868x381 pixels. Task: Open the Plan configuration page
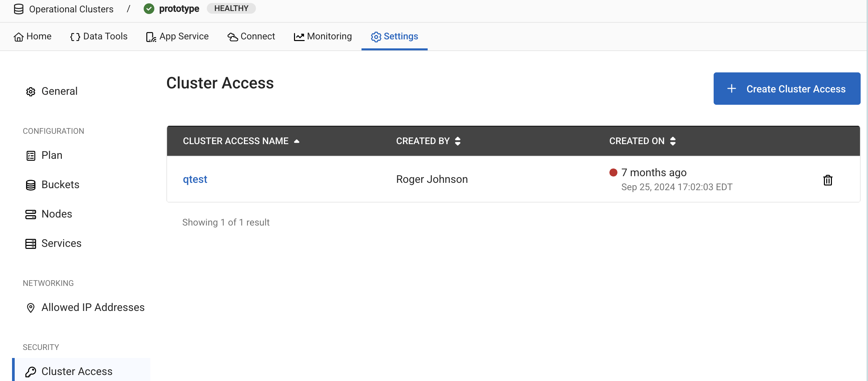point(51,155)
